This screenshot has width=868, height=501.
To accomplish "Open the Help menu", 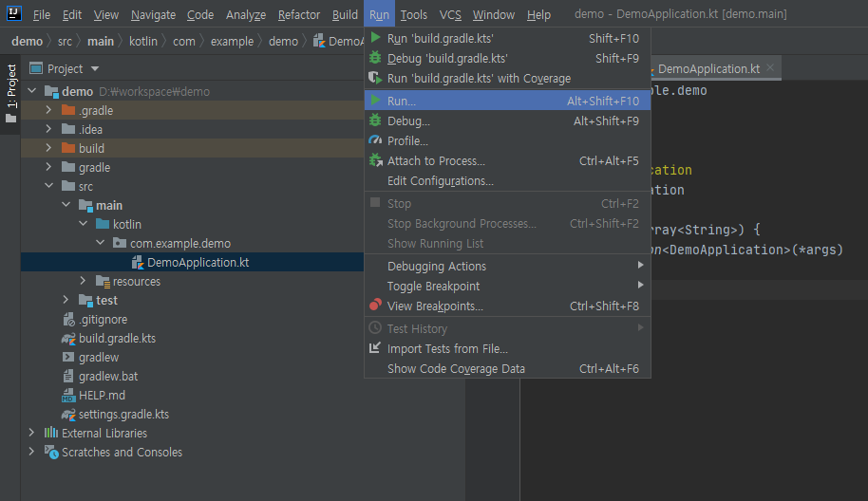I will point(538,14).
